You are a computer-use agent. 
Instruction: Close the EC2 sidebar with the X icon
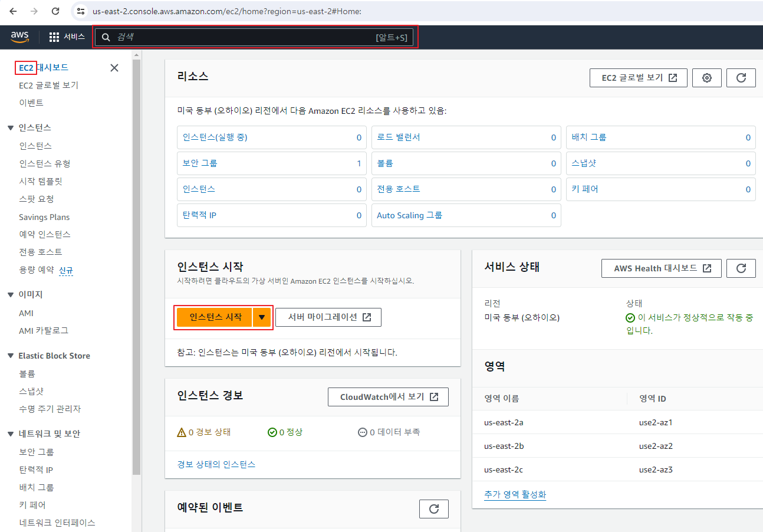pyautogui.click(x=114, y=68)
